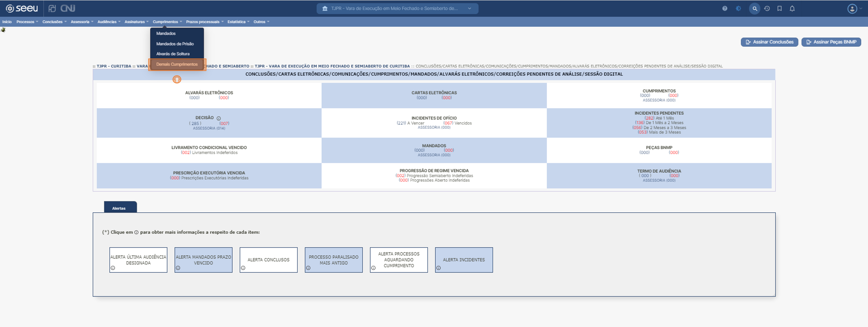Image resolution: width=868 pixels, height=327 pixels.
Task: Open Processo Paralisado Mais Antigo card
Action: [334, 260]
